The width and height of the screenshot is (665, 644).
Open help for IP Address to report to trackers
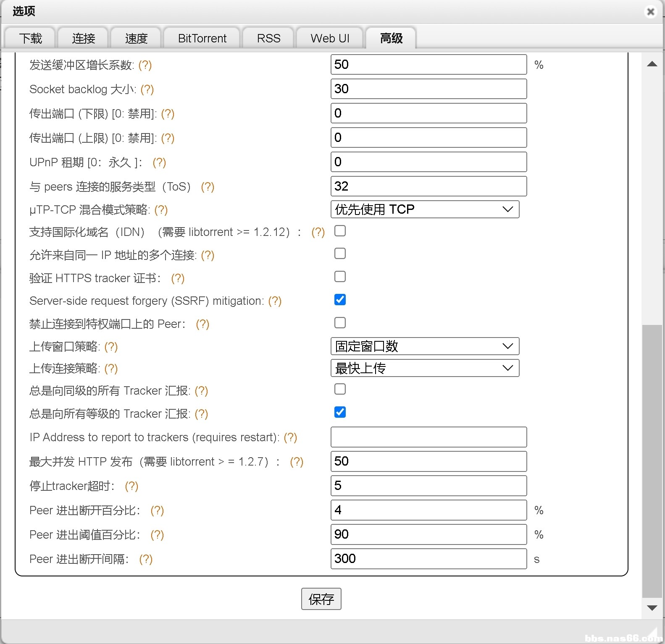290,437
